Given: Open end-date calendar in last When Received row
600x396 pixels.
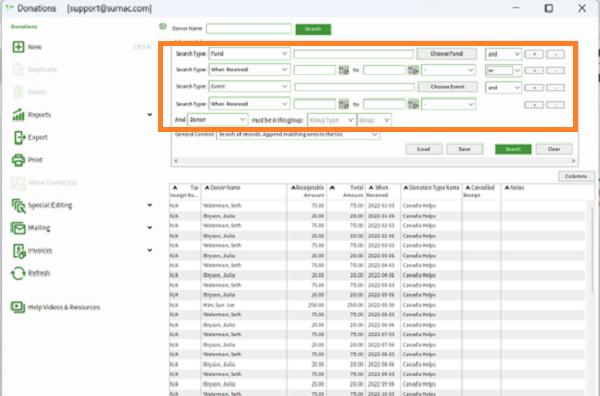Looking at the screenshot, I should tap(413, 104).
